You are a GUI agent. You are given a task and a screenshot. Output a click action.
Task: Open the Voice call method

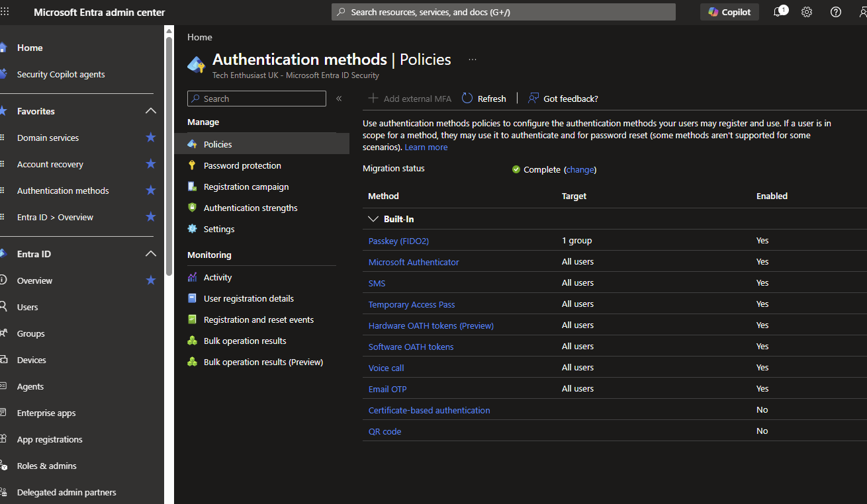click(x=386, y=368)
